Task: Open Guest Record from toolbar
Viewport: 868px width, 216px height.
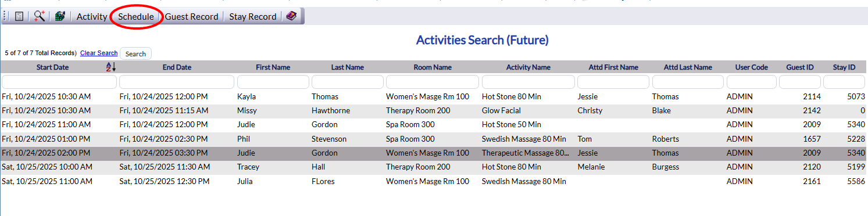Action: (x=192, y=17)
